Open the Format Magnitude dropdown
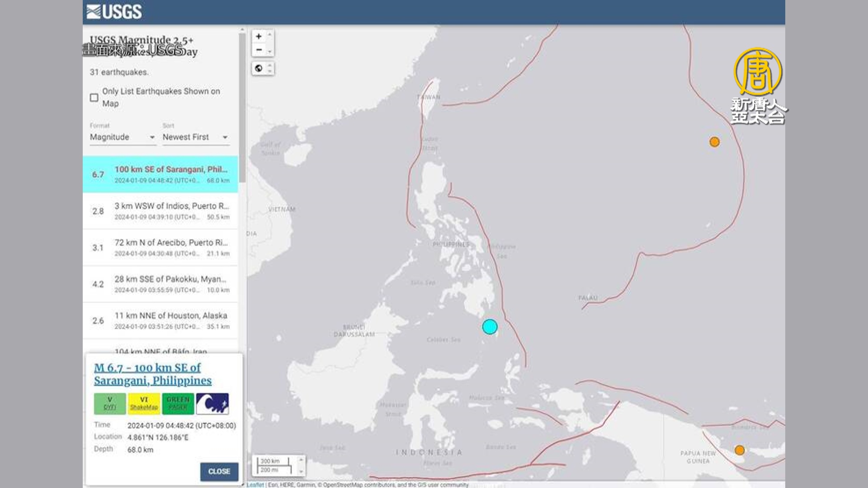This screenshot has width=868, height=488. tap(122, 137)
